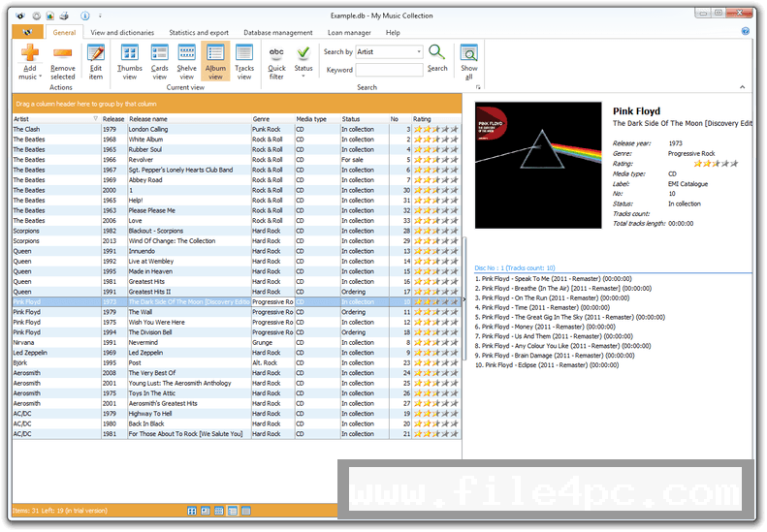Select the Album view button
The image size is (767, 532).
tap(215, 62)
